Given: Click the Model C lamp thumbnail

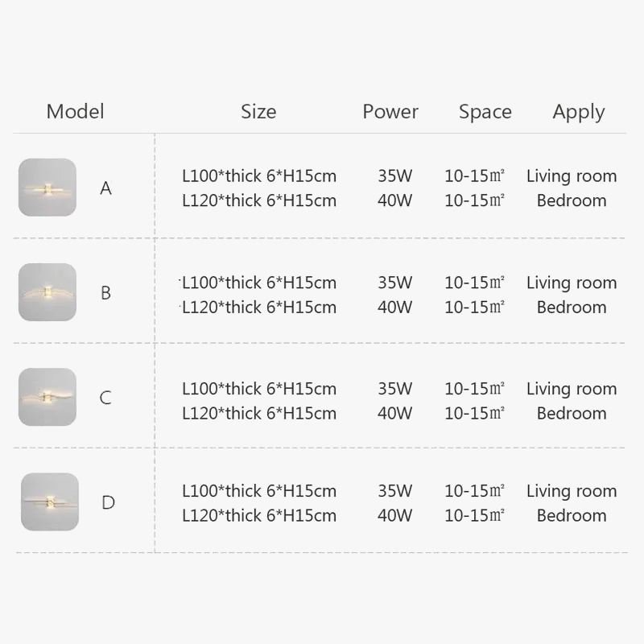Looking at the screenshot, I should point(47,397).
